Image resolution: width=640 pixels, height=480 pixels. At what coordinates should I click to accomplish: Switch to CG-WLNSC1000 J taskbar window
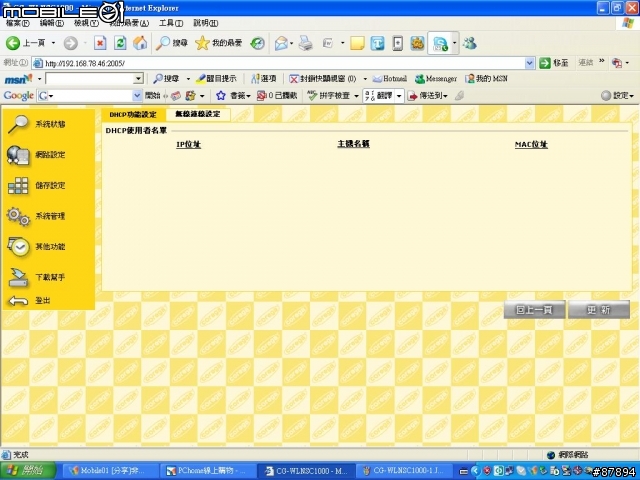pyautogui.click(x=405, y=471)
